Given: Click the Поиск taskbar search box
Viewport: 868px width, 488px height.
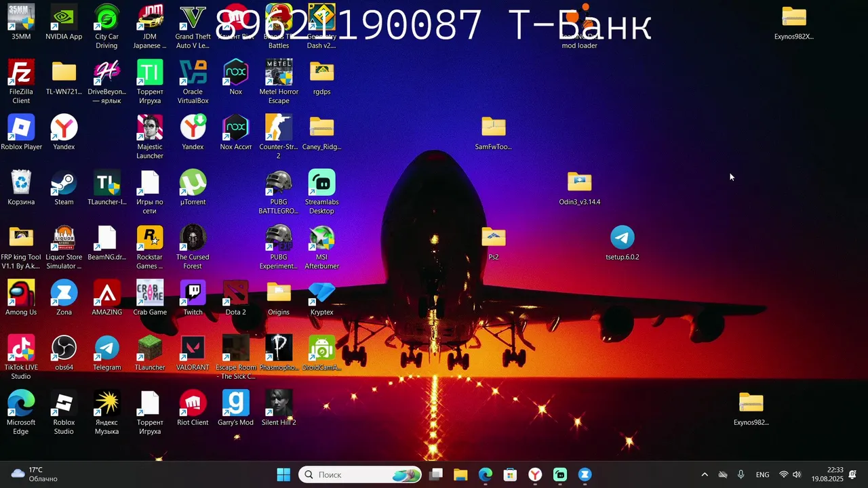Looking at the screenshot, I should click(x=360, y=475).
